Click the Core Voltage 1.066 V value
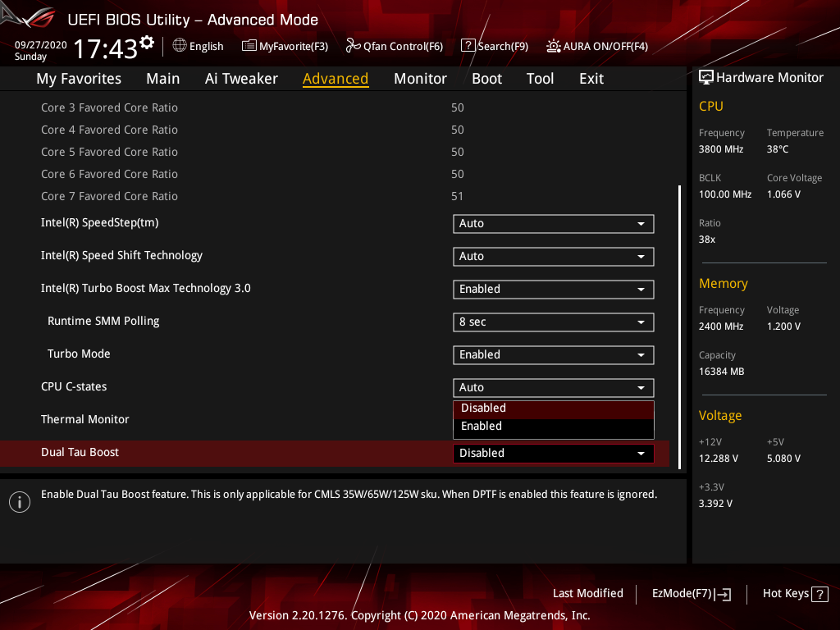 click(783, 194)
